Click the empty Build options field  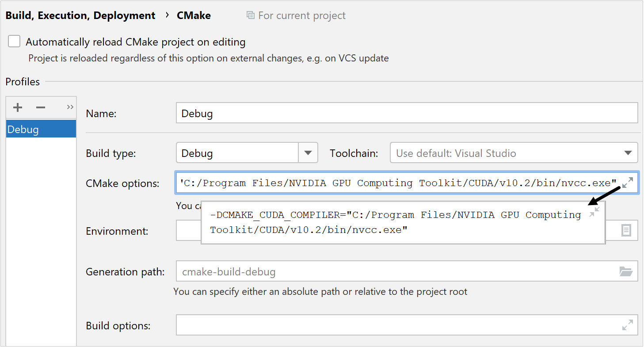tap(398, 325)
